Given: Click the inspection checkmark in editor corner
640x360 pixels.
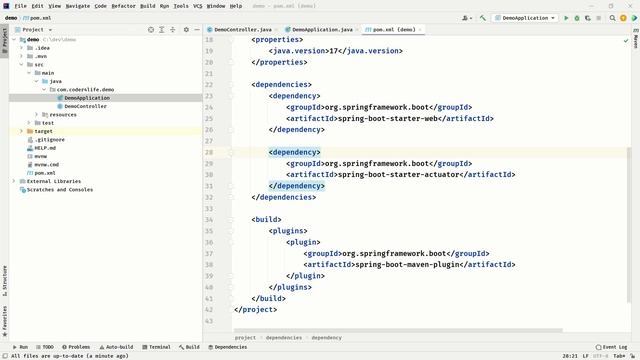Looking at the screenshot, I should [626, 40].
